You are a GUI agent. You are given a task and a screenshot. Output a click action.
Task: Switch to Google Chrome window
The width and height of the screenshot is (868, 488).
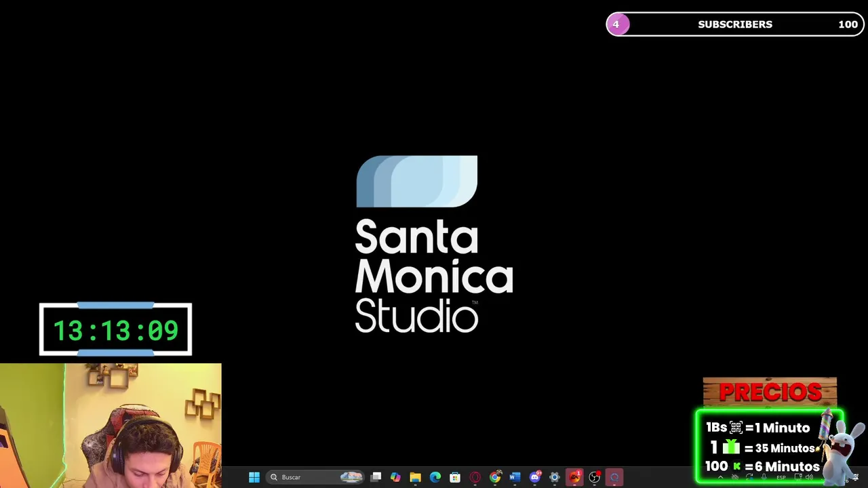(495, 477)
